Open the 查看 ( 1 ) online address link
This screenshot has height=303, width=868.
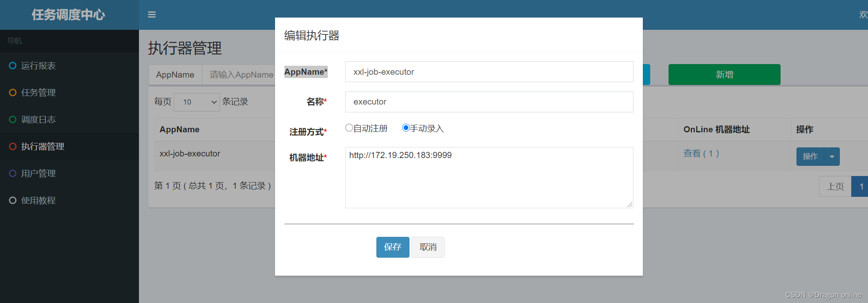tap(701, 154)
